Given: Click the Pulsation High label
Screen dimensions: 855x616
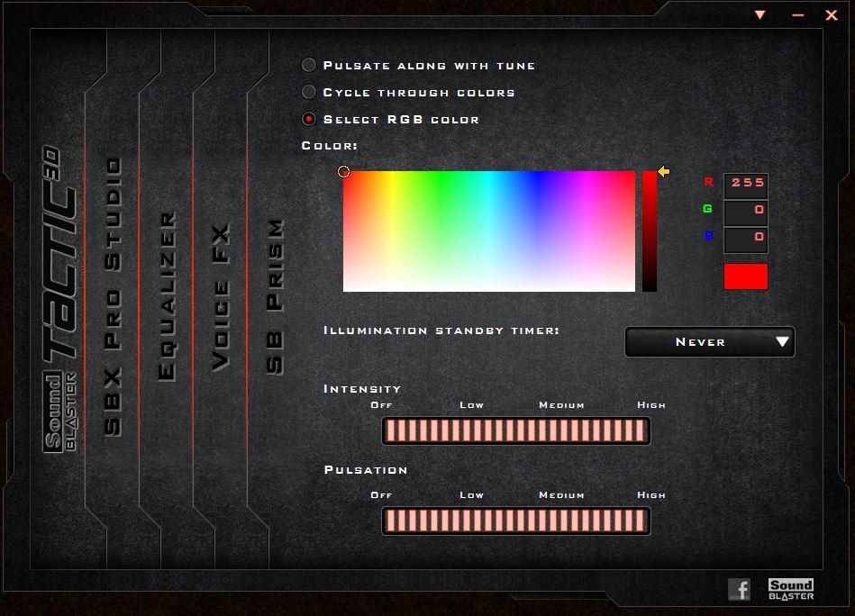Looking at the screenshot, I should (651, 495).
